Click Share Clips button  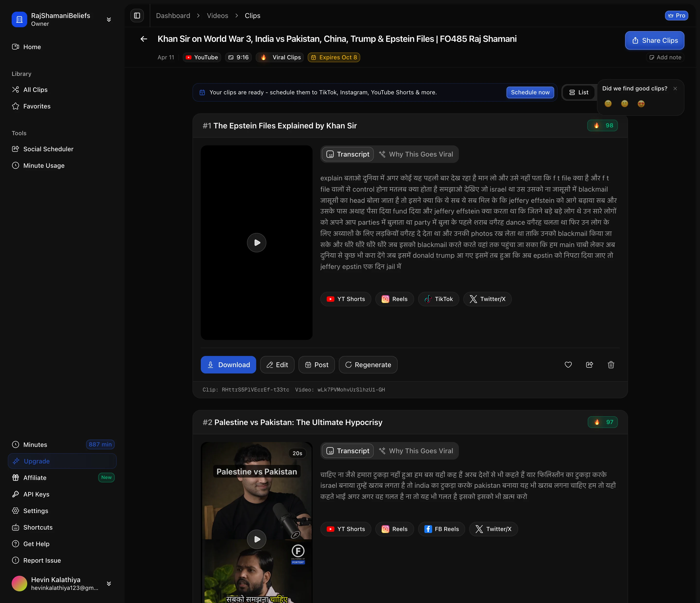(x=654, y=41)
